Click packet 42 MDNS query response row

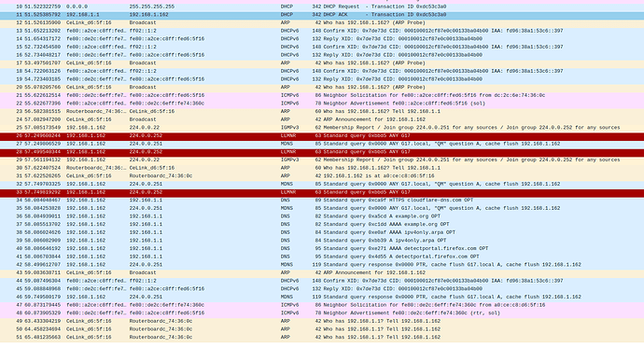(322, 265)
